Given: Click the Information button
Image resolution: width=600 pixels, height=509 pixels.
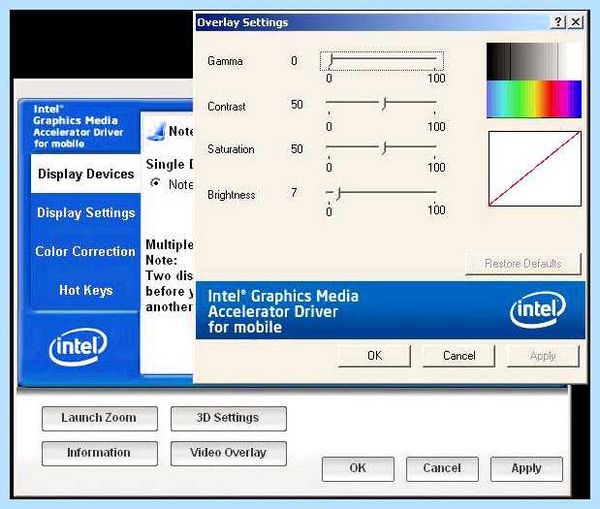Looking at the screenshot, I should coord(99,453).
